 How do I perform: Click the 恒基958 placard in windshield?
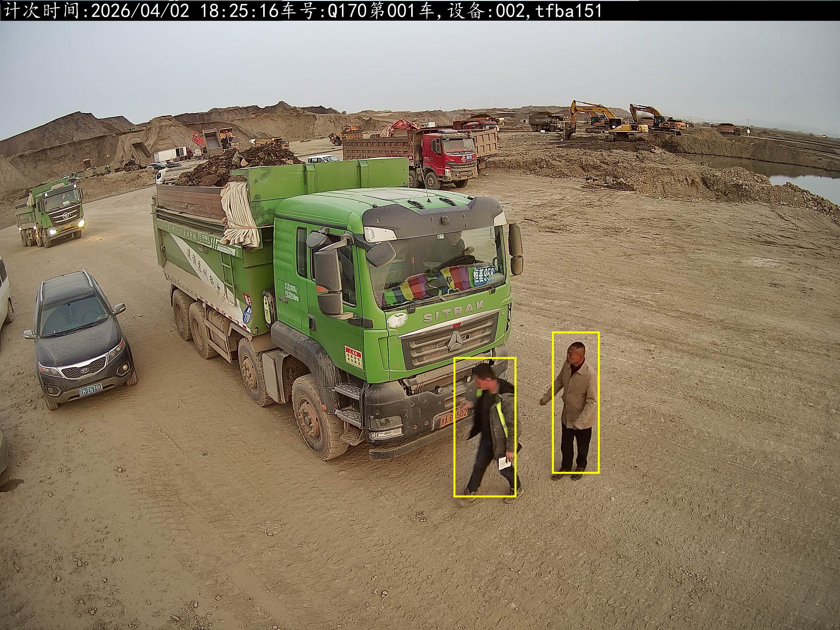(483, 275)
